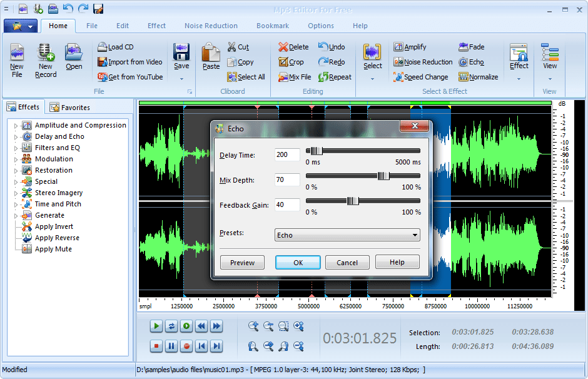Select the Noise Reduction effect icon
The image size is (588, 379).
pyautogui.click(x=398, y=62)
